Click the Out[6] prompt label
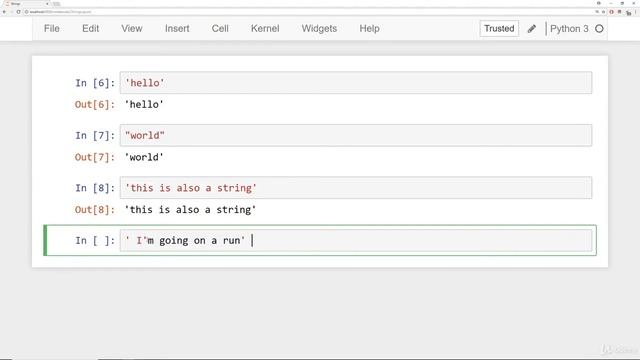Viewport: 640px width, 360px height. pos(95,104)
